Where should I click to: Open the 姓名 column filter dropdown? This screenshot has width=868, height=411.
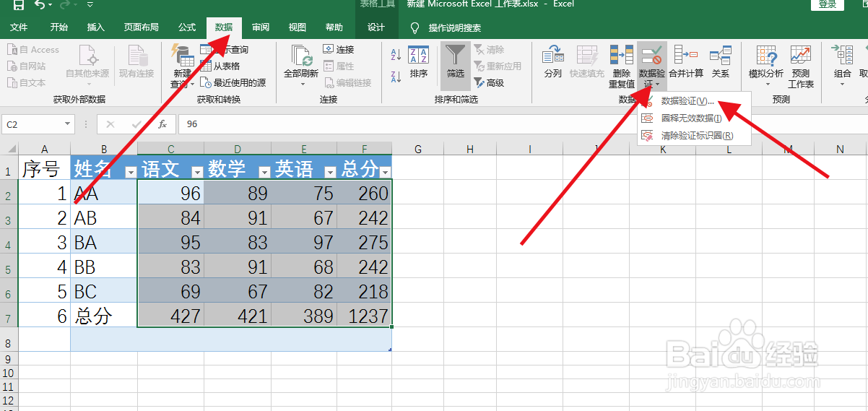point(130,172)
